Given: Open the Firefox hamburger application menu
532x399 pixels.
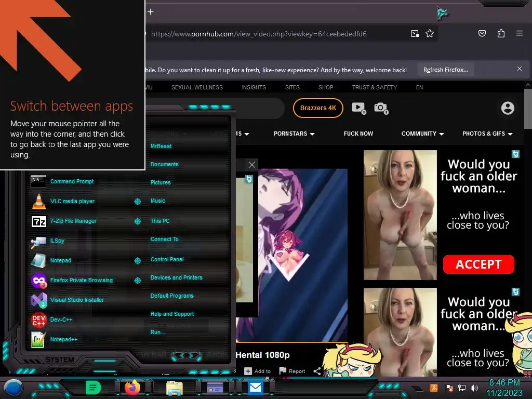Looking at the screenshot, I should tap(520, 33).
